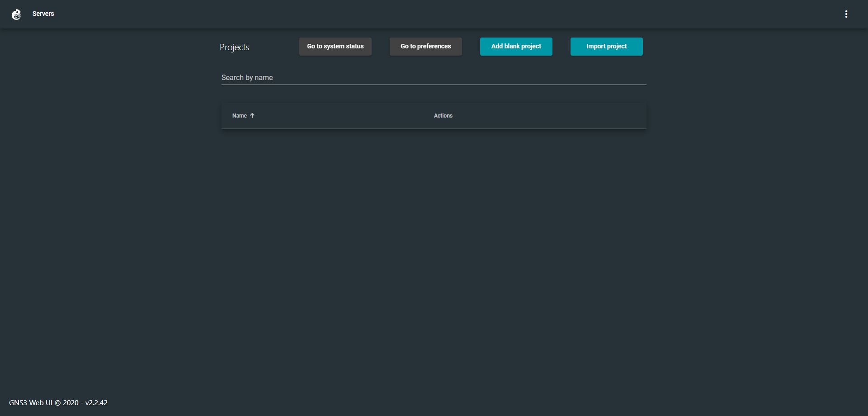Open the three-dot options menu

tap(846, 14)
